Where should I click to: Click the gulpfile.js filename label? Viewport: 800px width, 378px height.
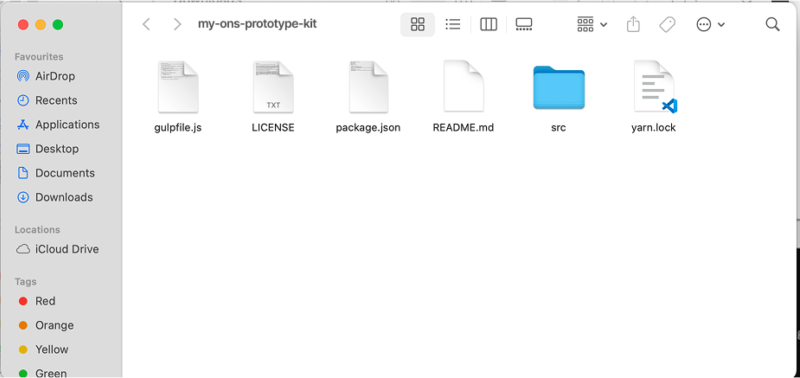[x=178, y=128]
